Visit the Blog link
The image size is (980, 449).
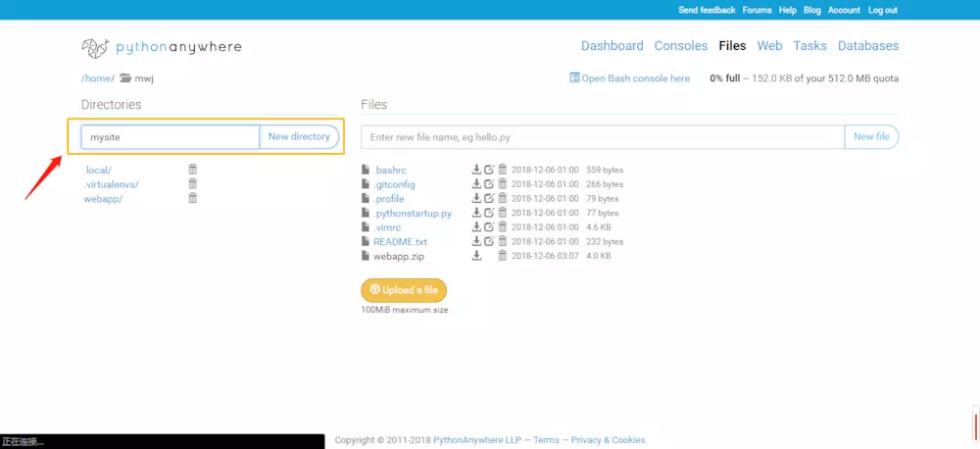point(811,10)
